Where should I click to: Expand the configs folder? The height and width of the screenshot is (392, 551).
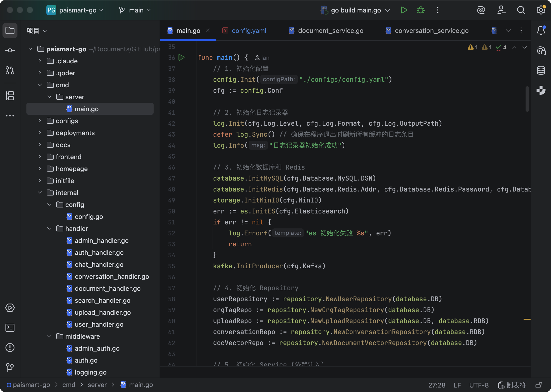(40, 121)
